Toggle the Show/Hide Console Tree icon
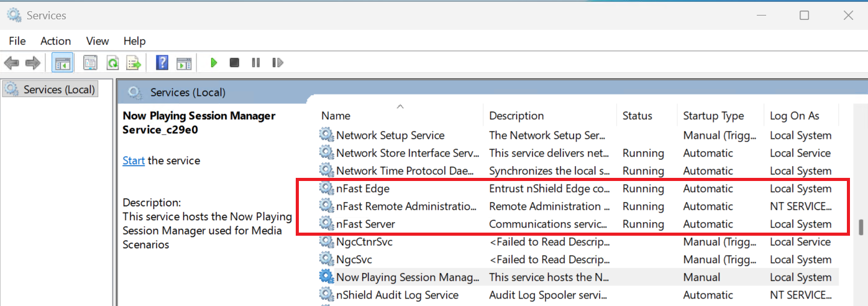 pyautogui.click(x=62, y=63)
